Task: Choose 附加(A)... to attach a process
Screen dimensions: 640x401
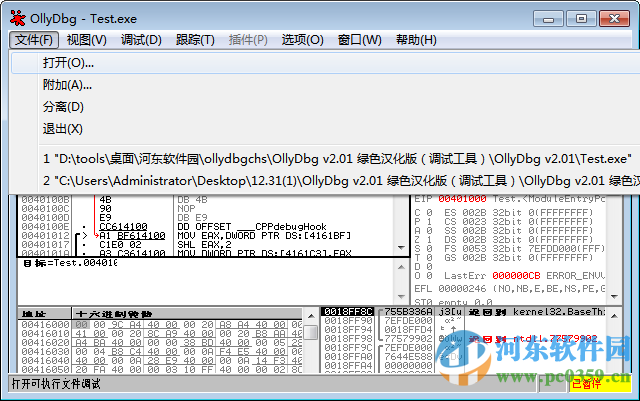Action: [x=326, y=85]
